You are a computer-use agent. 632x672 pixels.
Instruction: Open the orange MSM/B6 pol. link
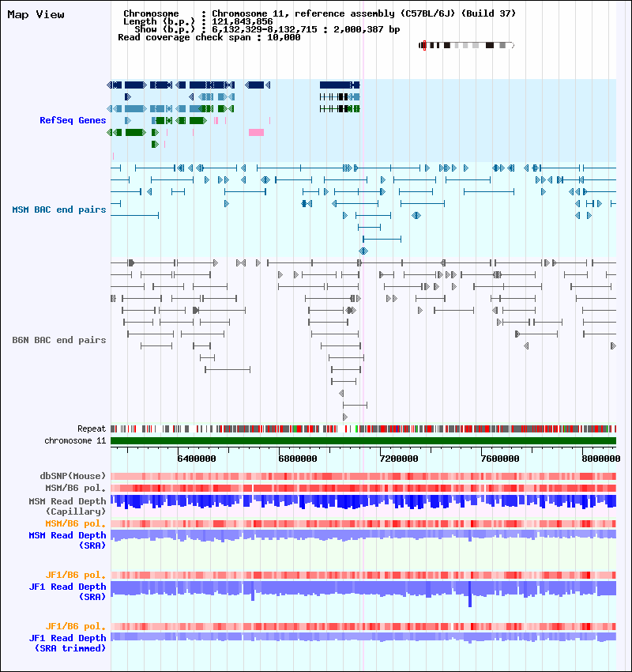76,523
